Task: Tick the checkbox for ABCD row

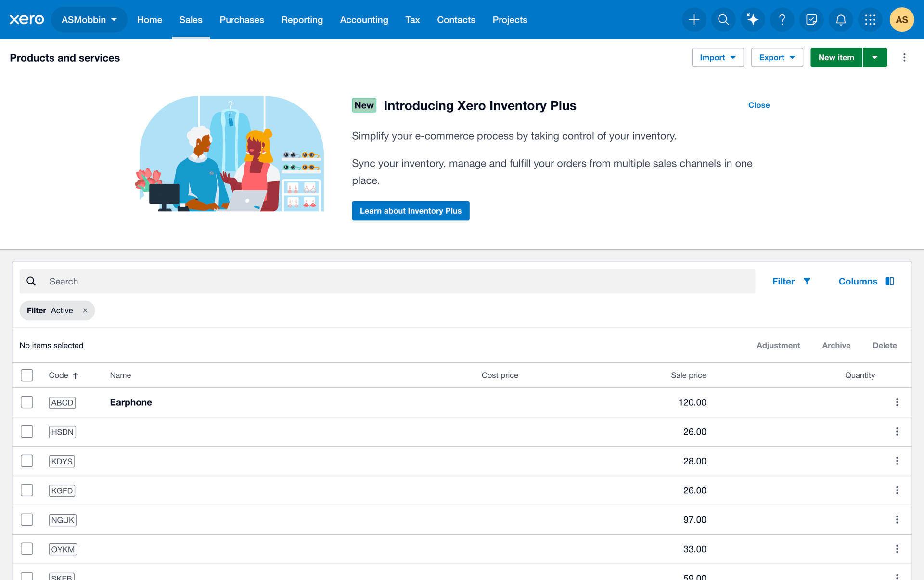Action: tap(27, 402)
